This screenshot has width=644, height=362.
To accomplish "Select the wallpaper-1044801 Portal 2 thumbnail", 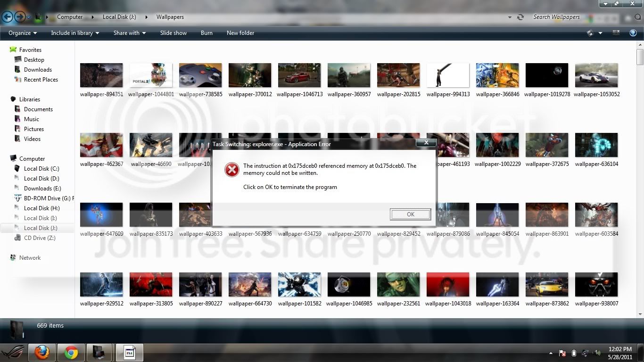I will pos(151,75).
